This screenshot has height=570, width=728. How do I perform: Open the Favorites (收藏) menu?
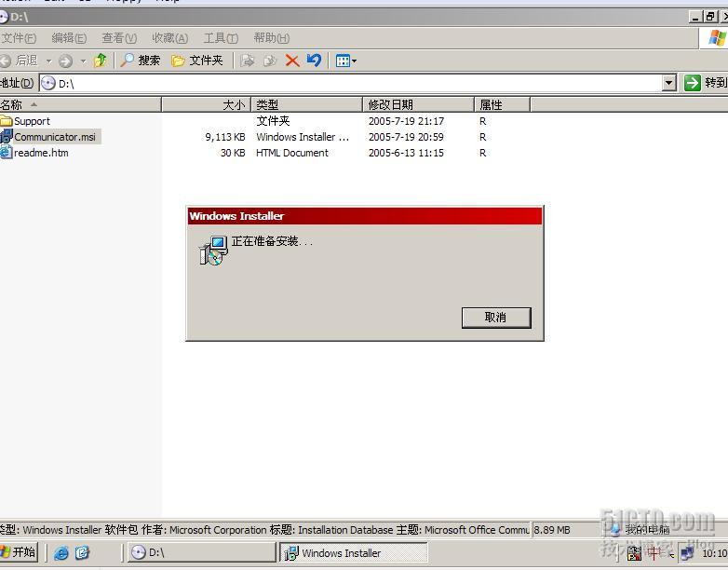pyautogui.click(x=170, y=38)
